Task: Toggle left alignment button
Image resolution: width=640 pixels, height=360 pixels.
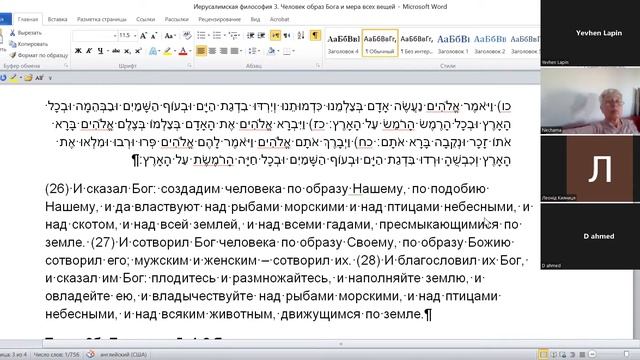Action: point(201,51)
